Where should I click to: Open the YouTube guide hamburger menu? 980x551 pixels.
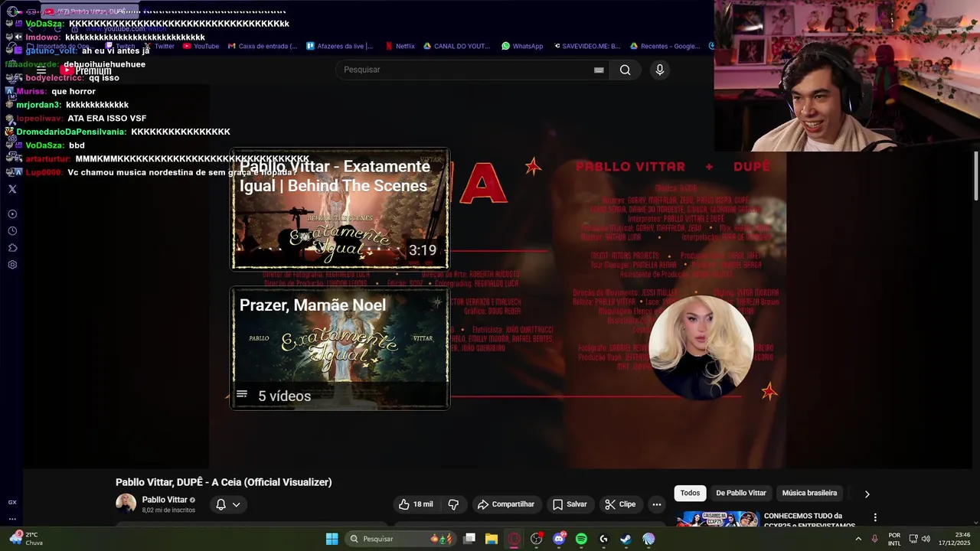(41, 70)
